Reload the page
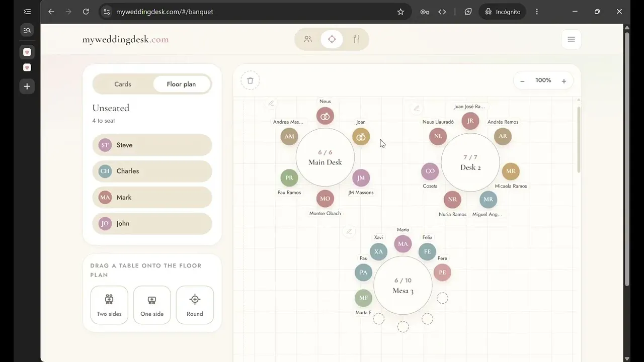 click(x=86, y=12)
